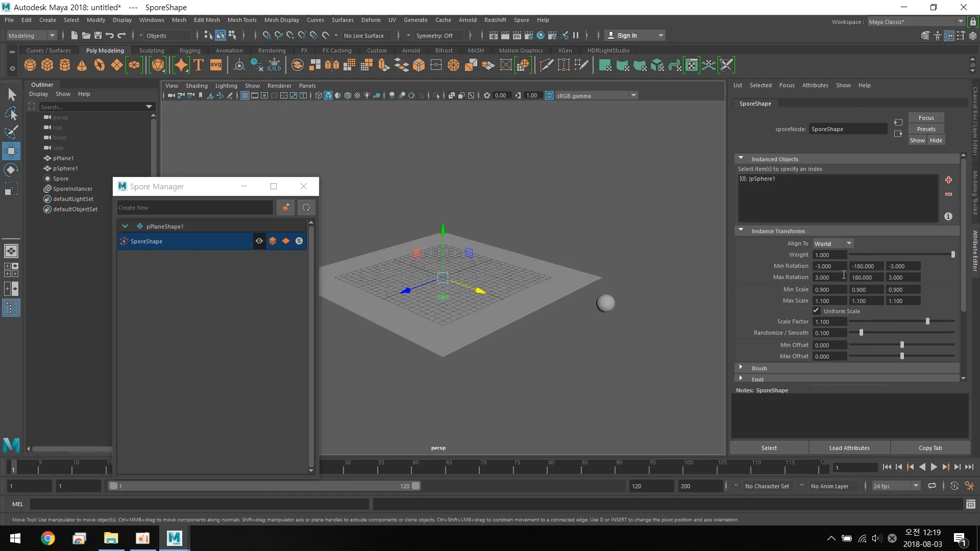This screenshot has width=980, height=551.
Task: Click the info icon in Instanced Objects
Action: tap(948, 216)
